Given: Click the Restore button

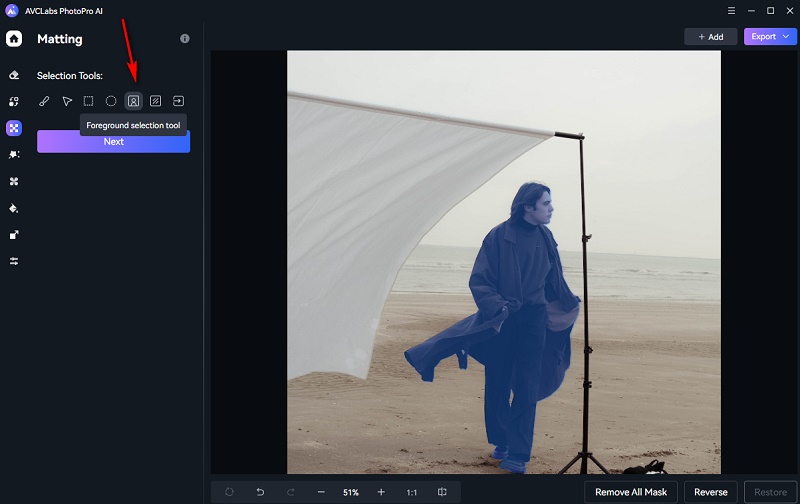Looking at the screenshot, I should pyautogui.click(x=770, y=492).
